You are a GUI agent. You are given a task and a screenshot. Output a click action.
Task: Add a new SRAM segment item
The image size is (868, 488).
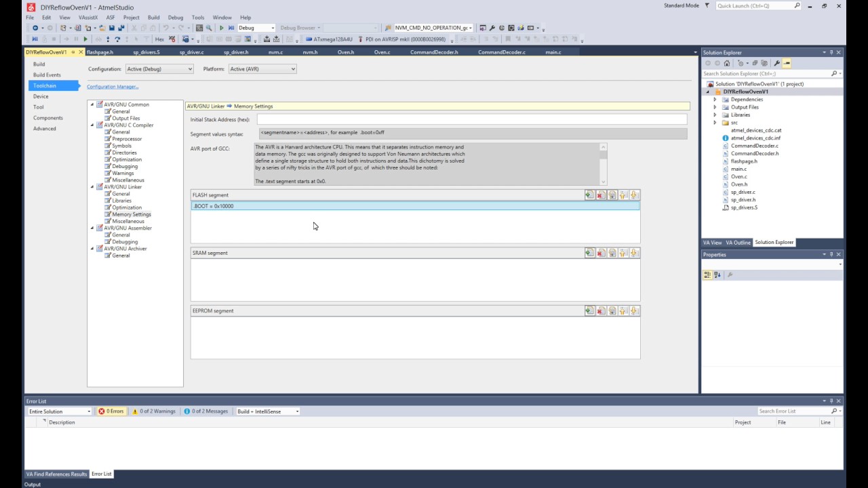point(589,253)
